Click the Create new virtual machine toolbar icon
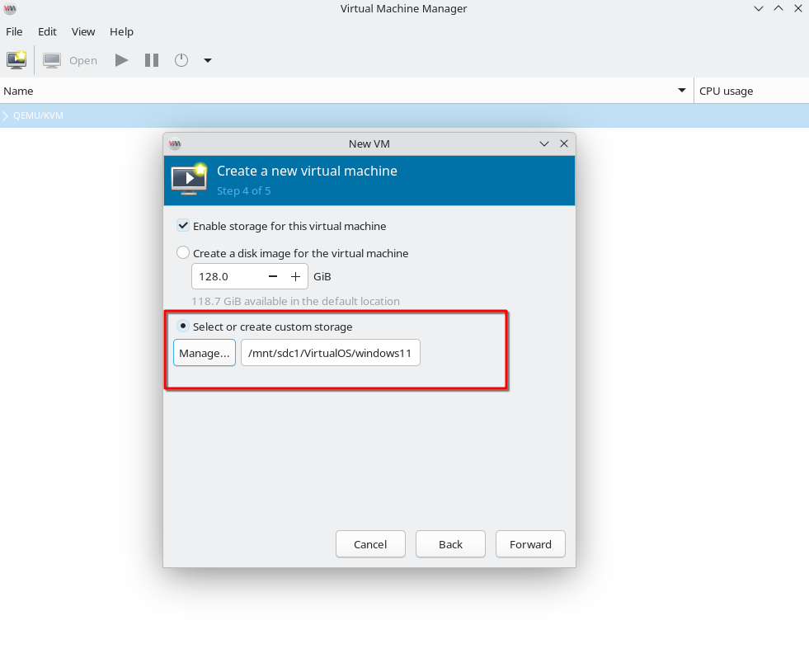809x672 pixels. 16,60
